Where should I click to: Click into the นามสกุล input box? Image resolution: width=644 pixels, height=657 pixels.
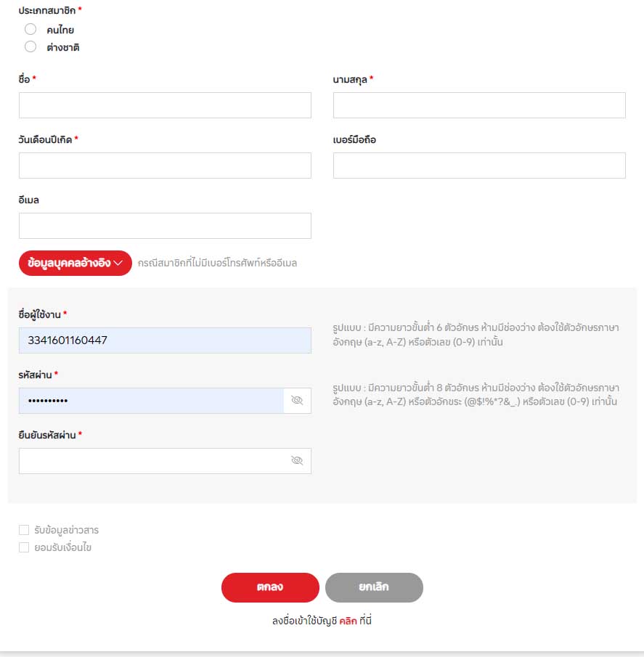(479, 105)
